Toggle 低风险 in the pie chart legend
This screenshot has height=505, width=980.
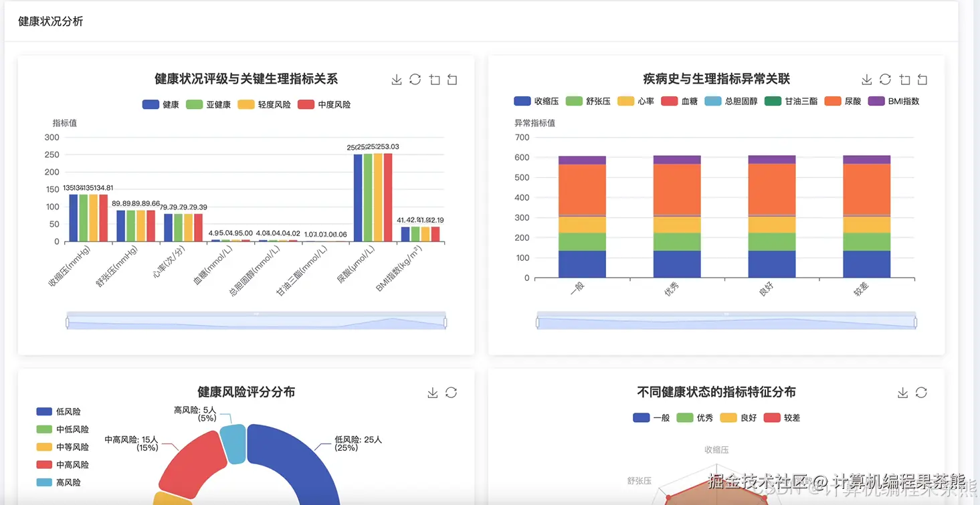pyautogui.click(x=58, y=412)
